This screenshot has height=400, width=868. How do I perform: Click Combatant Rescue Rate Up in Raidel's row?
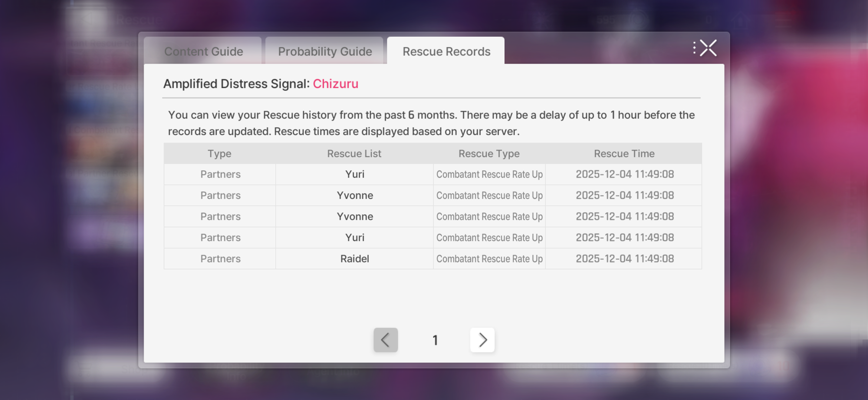tap(489, 259)
